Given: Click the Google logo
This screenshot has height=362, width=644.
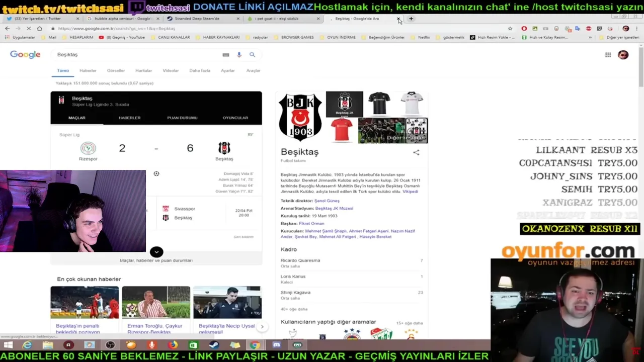Looking at the screenshot, I should pyautogui.click(x=25, y=54).
